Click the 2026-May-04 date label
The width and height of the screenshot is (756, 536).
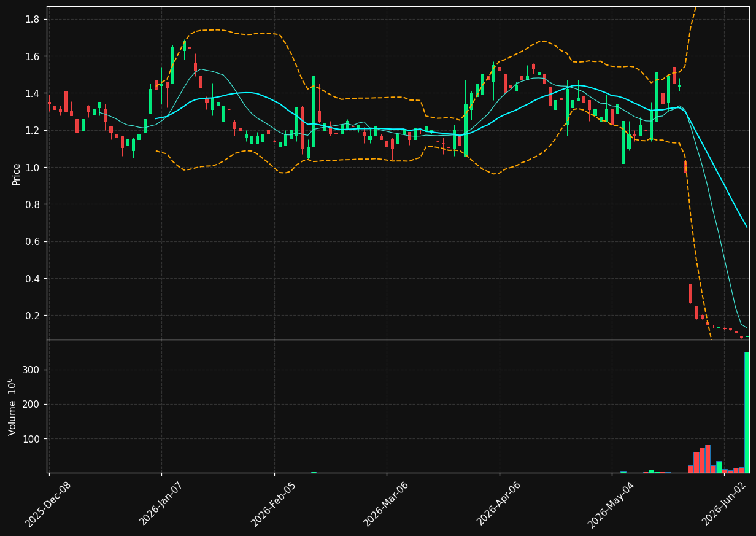click(x=611, y=504)
